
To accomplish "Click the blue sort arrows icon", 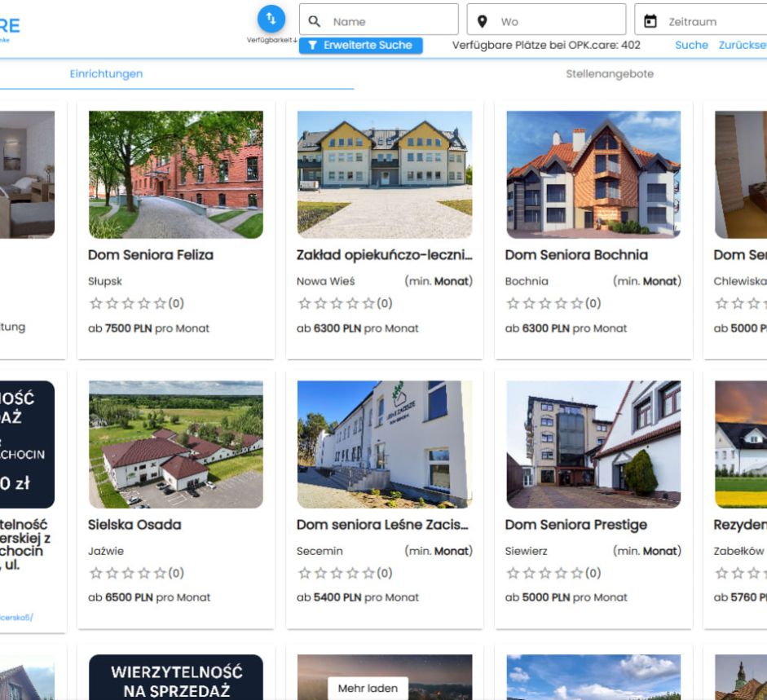I will pyautogui.click(x=271, y=19).
